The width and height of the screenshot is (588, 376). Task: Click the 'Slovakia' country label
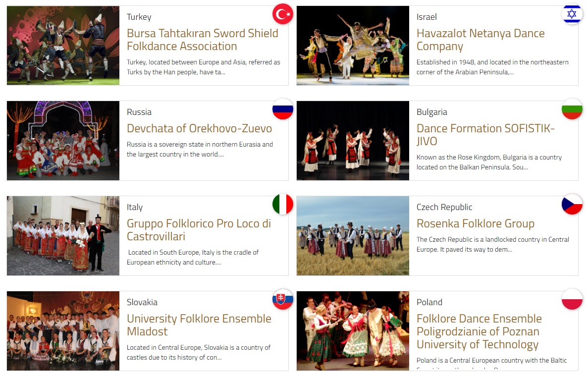pyautogui.click(x=142, y=302)
